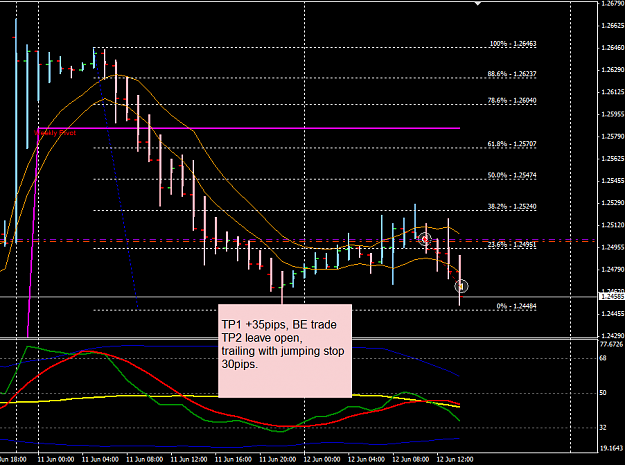Click the '78.6% - 1.26040' Fibonacci label

coord(512,100)
